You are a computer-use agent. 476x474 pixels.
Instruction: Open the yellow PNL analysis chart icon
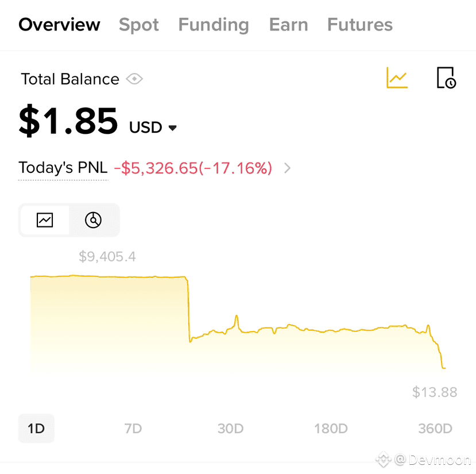(x=397, y=78)
